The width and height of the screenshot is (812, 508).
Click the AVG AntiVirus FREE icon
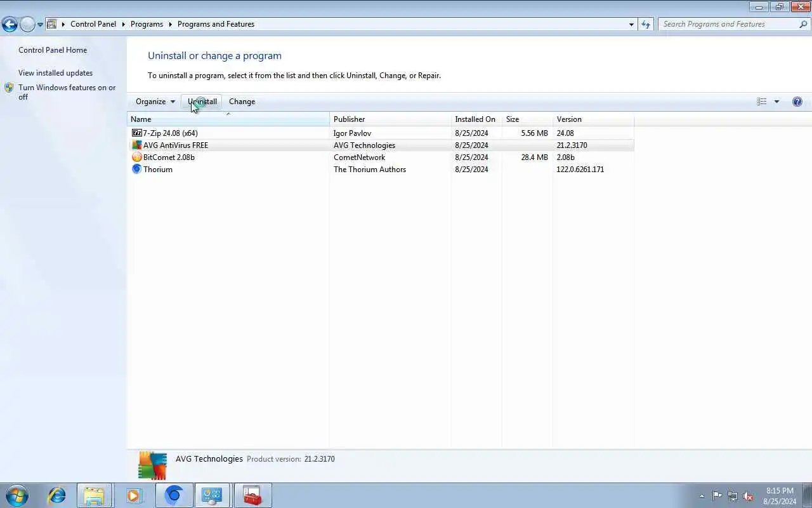[136, 145]
